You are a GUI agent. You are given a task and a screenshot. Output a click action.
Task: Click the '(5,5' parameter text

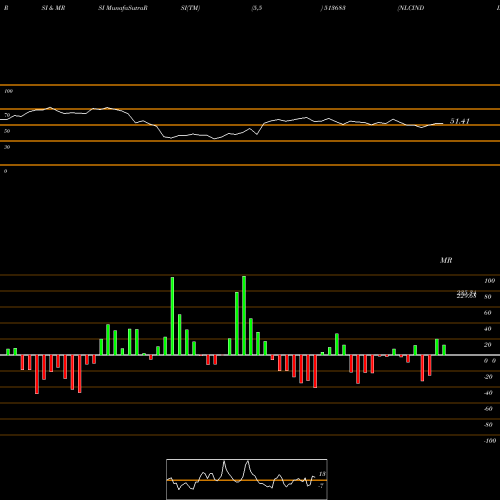tap(257, 8)
